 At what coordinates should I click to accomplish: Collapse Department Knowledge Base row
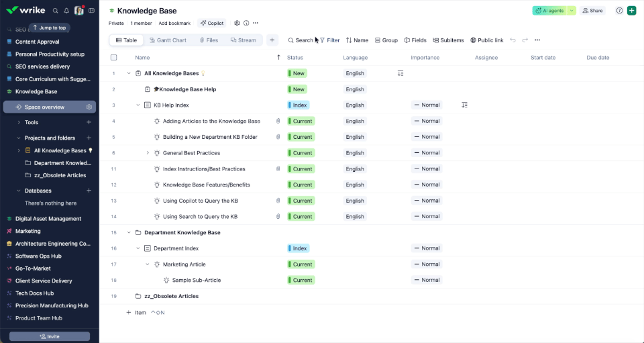129,232
